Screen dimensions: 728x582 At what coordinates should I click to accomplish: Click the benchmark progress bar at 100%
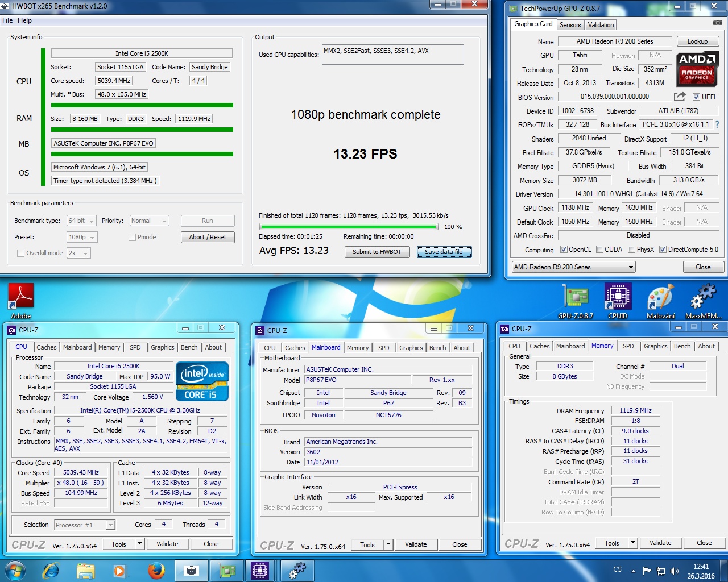tap(348, 227)
